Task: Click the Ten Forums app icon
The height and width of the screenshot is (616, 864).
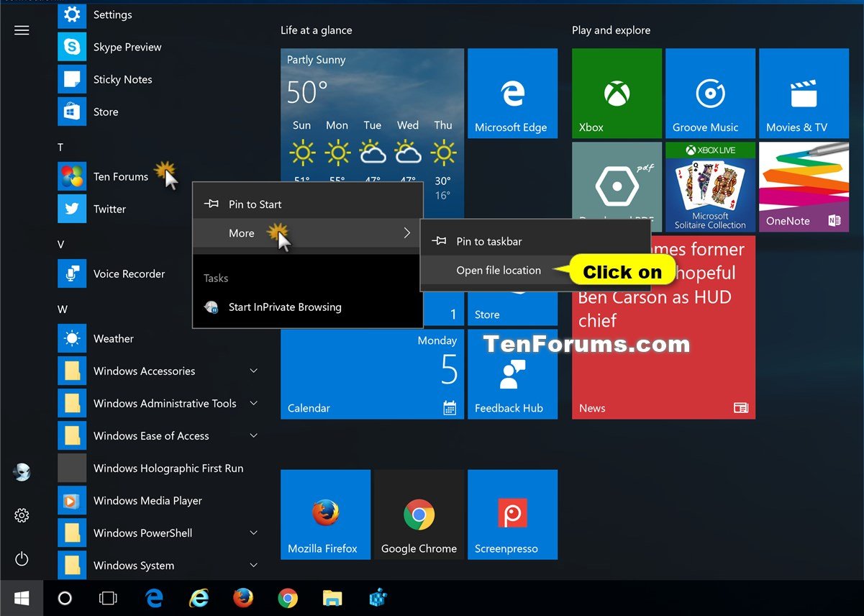Action: (x=72, y=176)
